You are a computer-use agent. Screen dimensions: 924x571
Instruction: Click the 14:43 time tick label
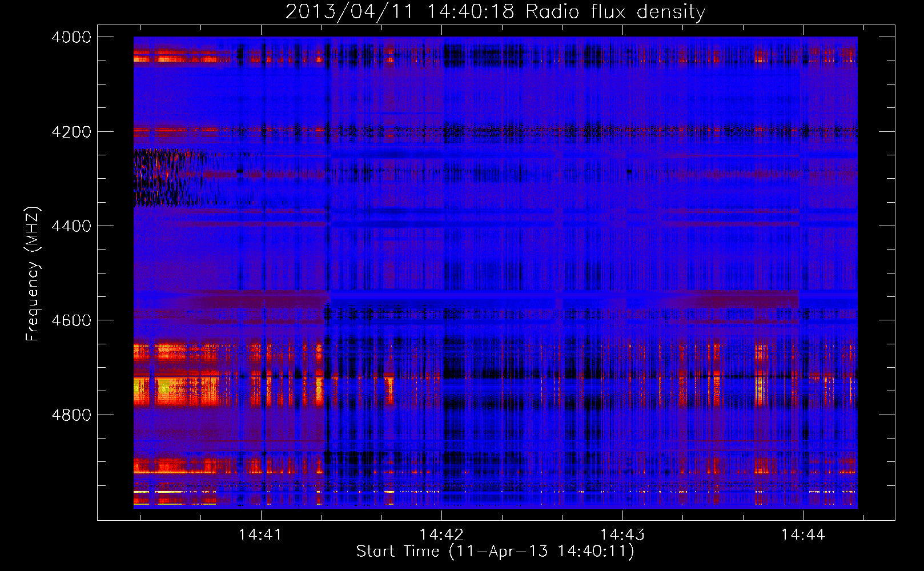coord(622,535)
